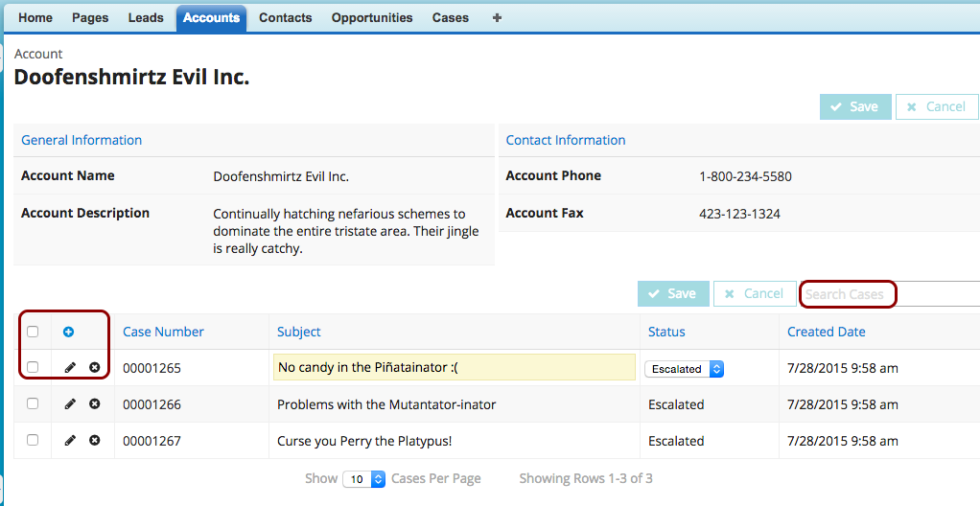Open the Escalated status dropdown
Image resolution: width=980 pixels, height=506 pixels.
pos(684,369)
